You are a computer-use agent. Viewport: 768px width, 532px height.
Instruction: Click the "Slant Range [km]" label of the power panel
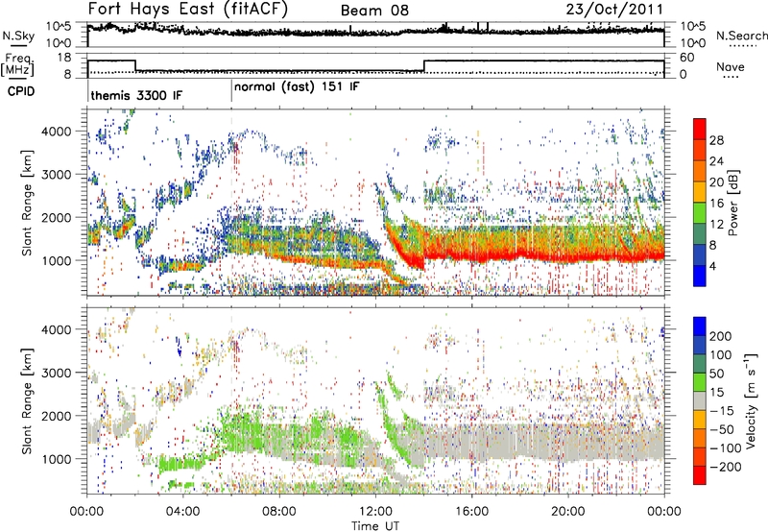pyautogui.click(x=27, y=203)
